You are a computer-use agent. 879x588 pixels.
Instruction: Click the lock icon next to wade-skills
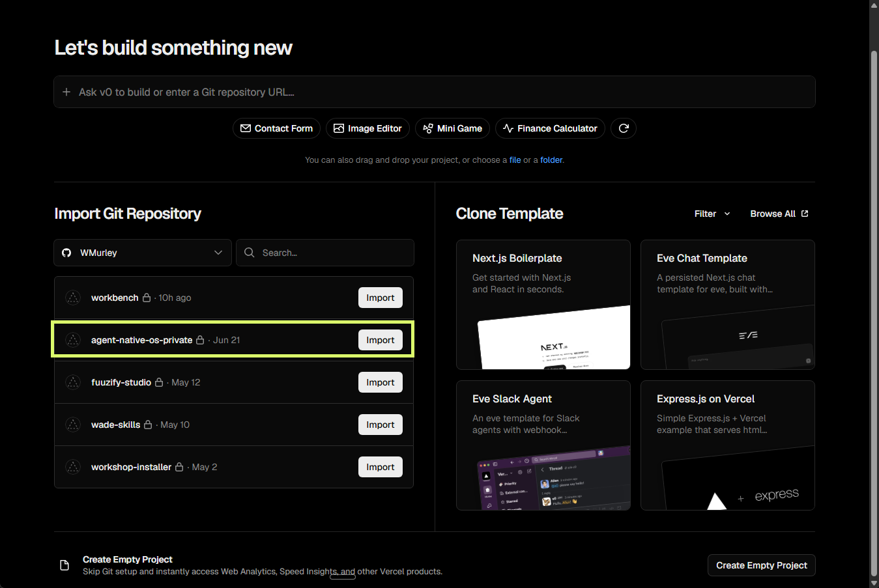coord(148,425)
